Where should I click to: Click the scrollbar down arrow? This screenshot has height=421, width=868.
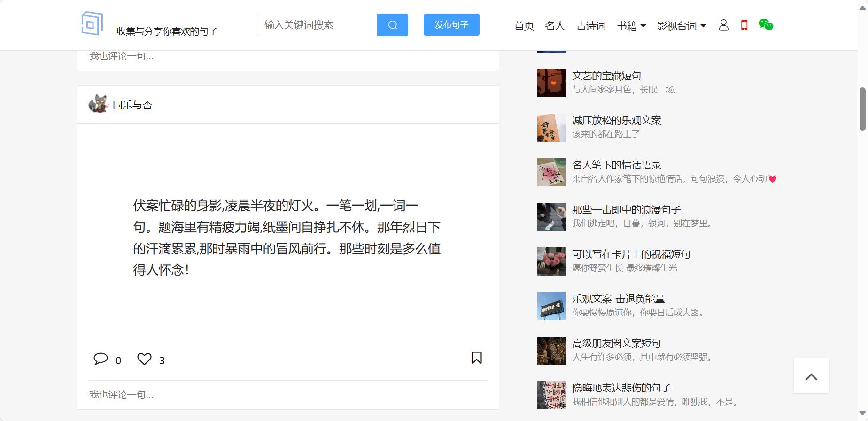click(862, 413)
